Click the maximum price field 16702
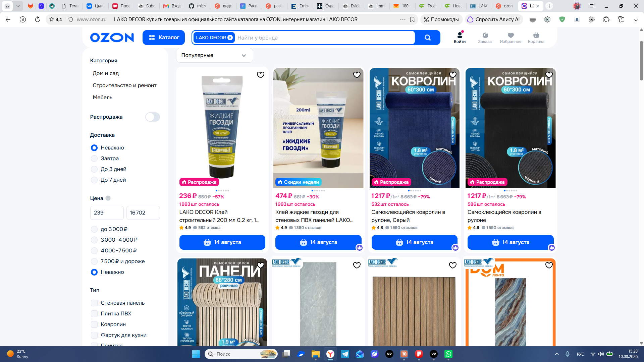 point(143,213)
